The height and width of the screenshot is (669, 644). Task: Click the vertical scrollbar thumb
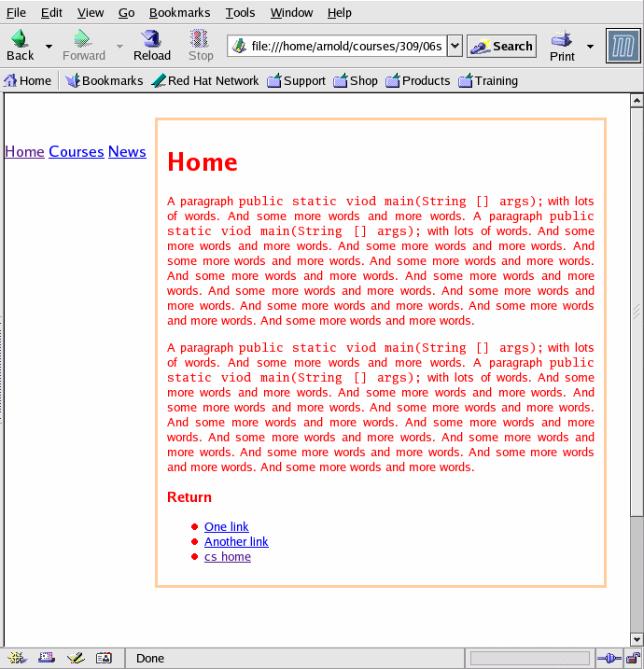637,312
